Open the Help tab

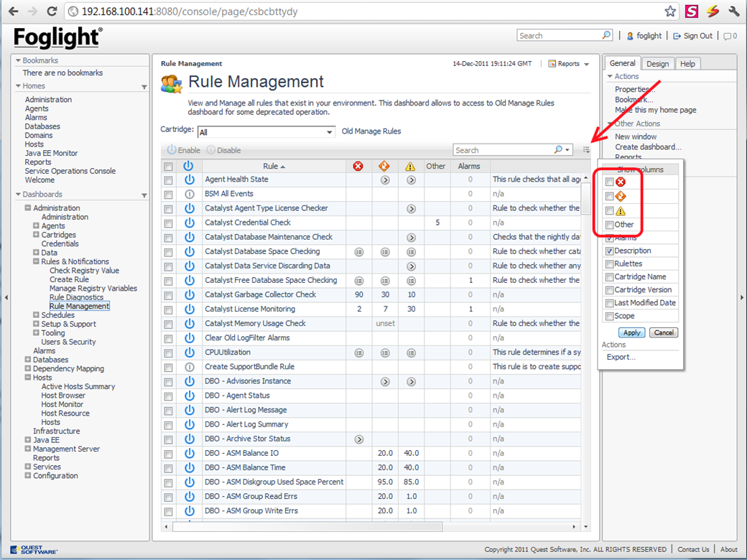[x=687, y=64]
